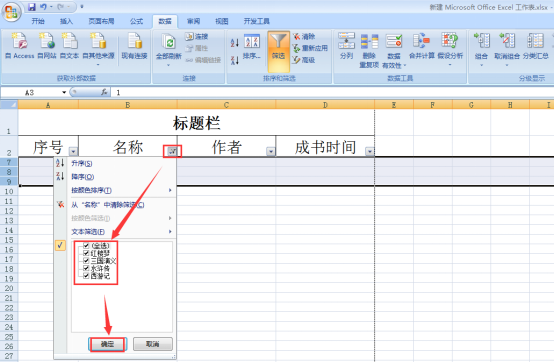This screenshot has height=362, width=554.
Task: Import data from Access
Action: pyautogui.click(x=20, y=46)
